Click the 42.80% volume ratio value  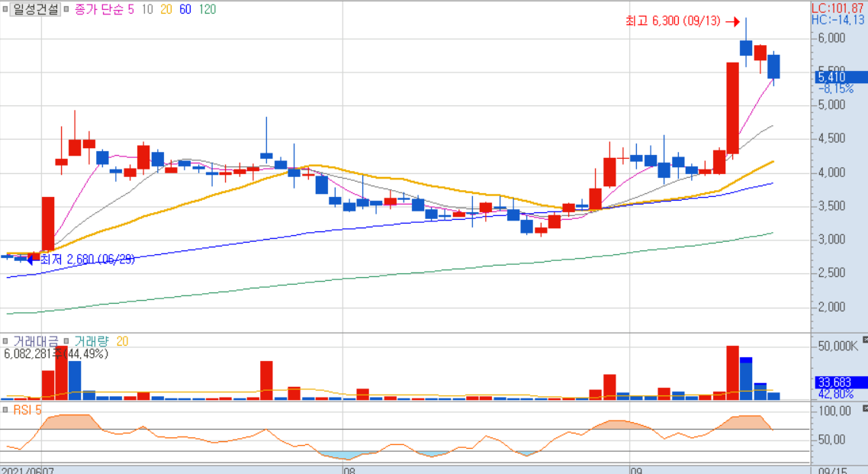pos(836,394)
